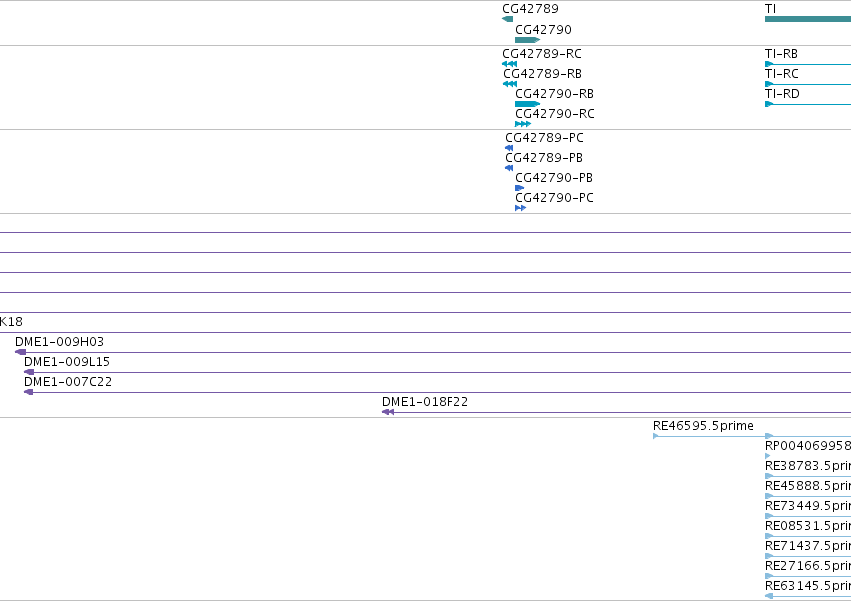Screen dimensions: 851x601
Task: Click transcript label Tl-RC
Action: [782, 74]
